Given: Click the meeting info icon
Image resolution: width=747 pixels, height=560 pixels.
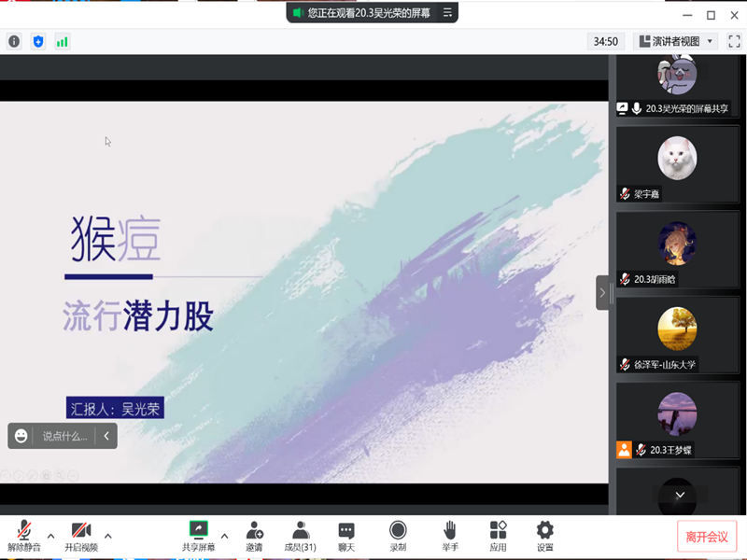Looking at the screenshot, I should (14, 41).
